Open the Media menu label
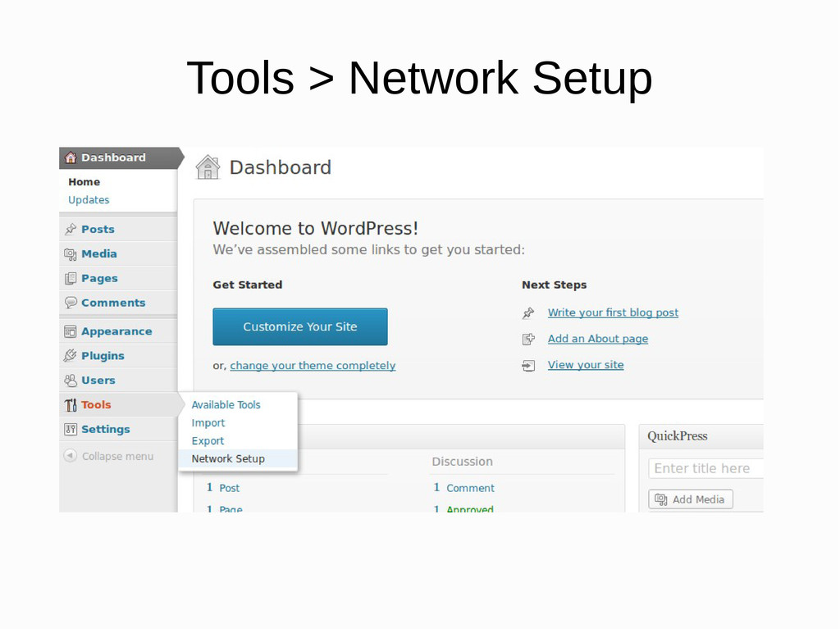The height and width of the screenshot is (629, 840). coord(99,254)
